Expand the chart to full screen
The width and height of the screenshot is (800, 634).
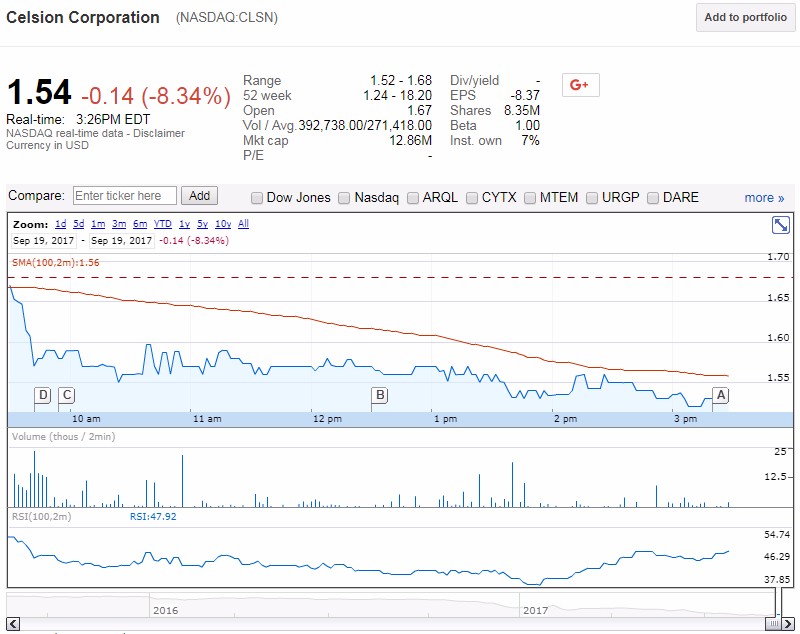click(x=781, y=225)
